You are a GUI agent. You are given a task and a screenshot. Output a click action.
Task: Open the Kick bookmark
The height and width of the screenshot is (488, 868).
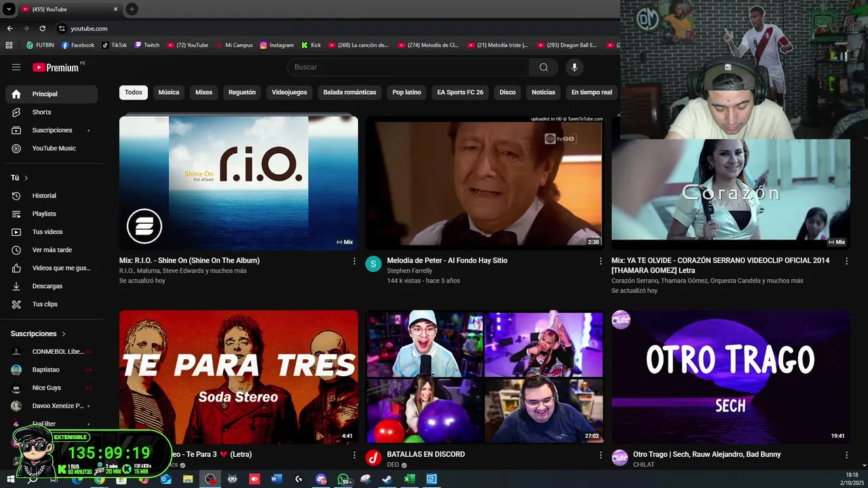(x=311, y=45)
